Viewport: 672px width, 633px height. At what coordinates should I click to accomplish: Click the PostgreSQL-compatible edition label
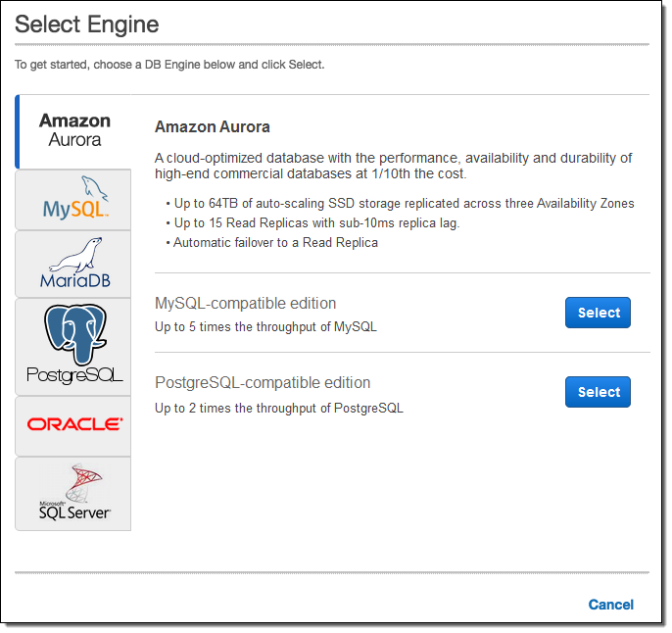(262, 383)
